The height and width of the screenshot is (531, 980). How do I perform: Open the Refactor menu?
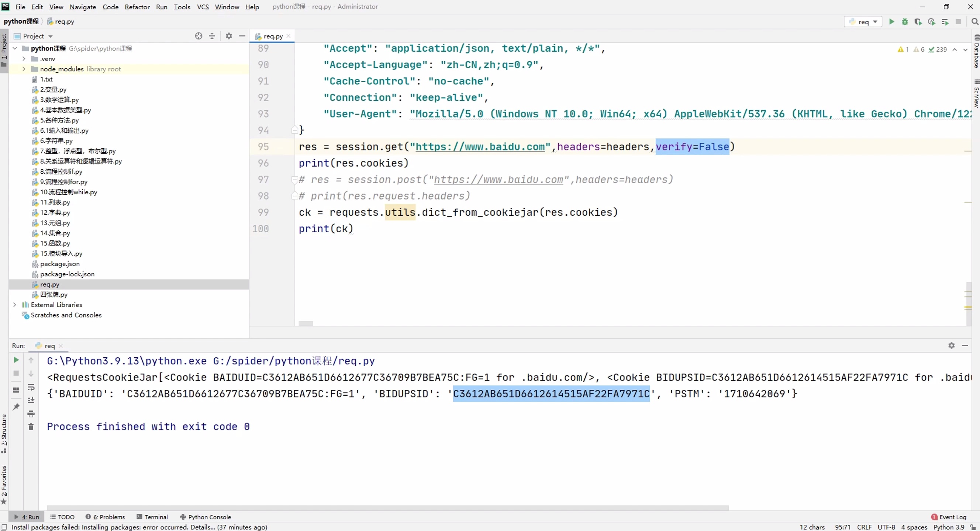point(137,7)
